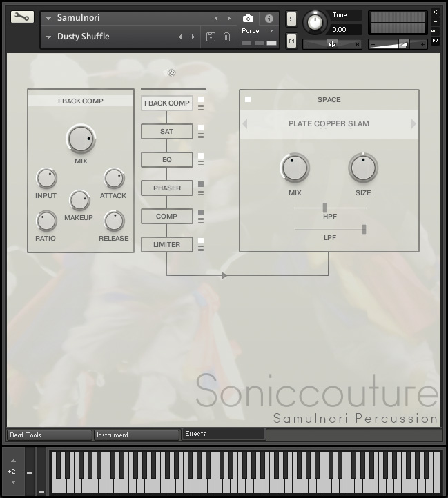The height and width of the screenshot is (498, 448).
Task: Select the EQ effect slot
Action: (x=167, y=160)
